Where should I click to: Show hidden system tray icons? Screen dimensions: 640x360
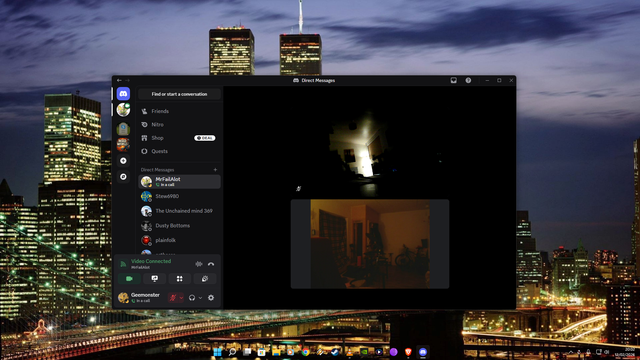click(571, 352)
